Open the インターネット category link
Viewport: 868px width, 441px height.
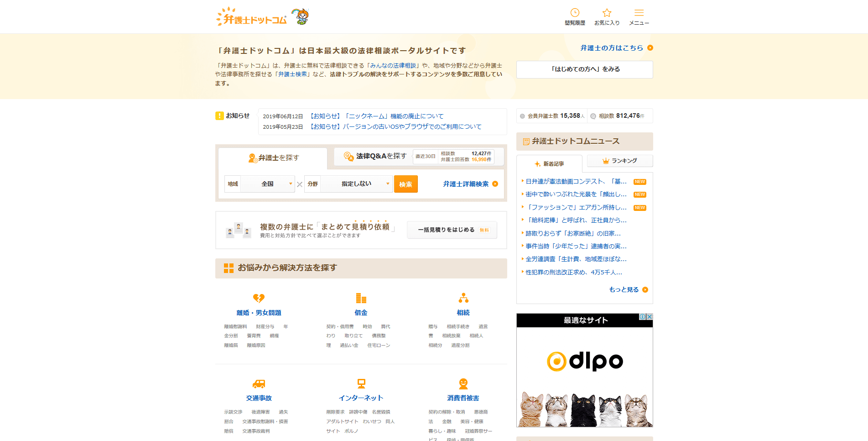click(361, 398)
